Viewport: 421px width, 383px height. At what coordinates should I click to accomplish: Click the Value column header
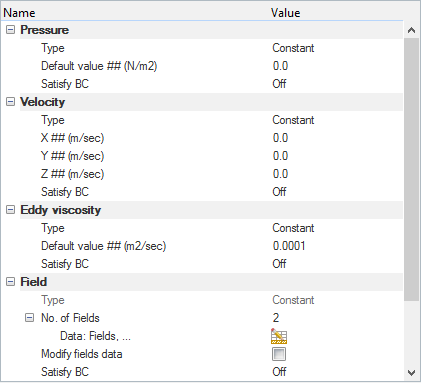point(285,13)
